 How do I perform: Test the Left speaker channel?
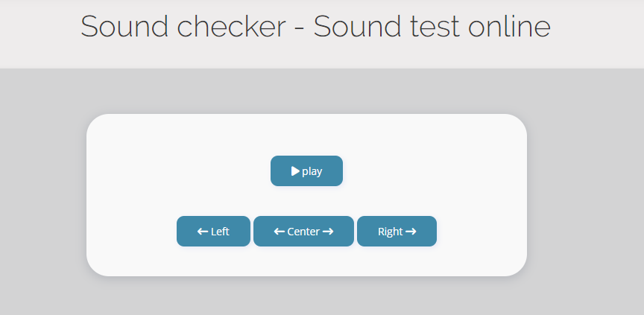pos(213,232)
